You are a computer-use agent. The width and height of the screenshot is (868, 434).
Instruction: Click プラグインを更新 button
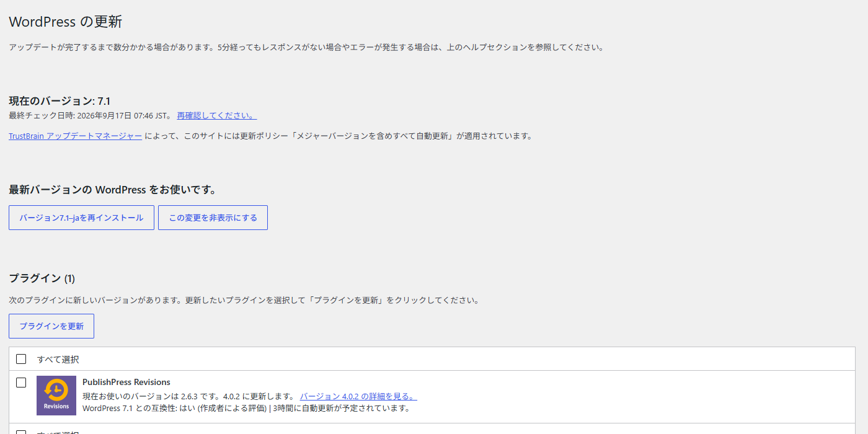click(x=51, y=326)
